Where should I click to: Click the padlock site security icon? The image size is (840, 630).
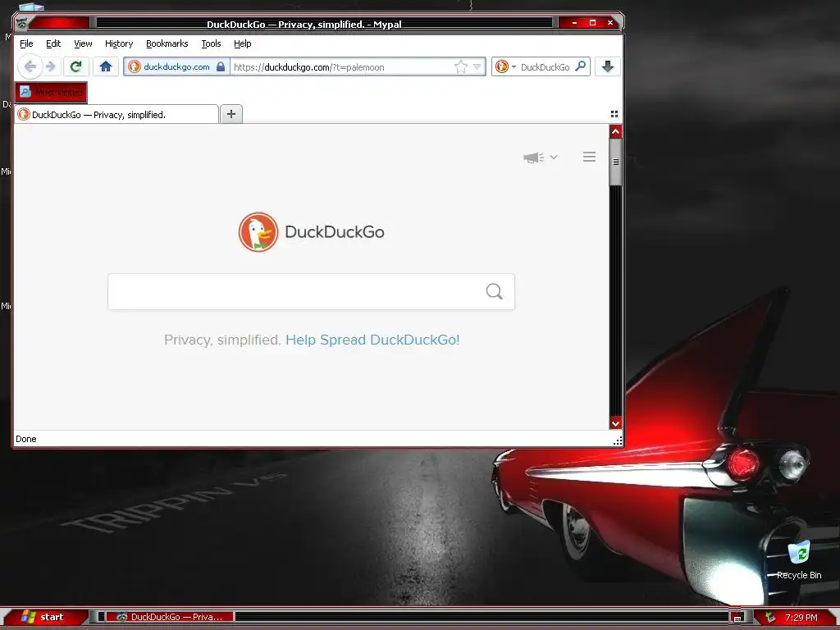[221, 67]
